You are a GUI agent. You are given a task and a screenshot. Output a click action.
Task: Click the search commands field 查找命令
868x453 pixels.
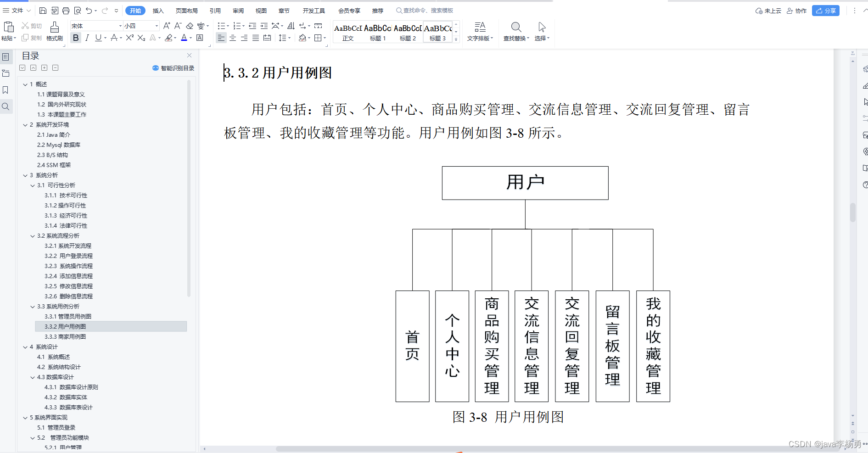[x=425, y=11]
